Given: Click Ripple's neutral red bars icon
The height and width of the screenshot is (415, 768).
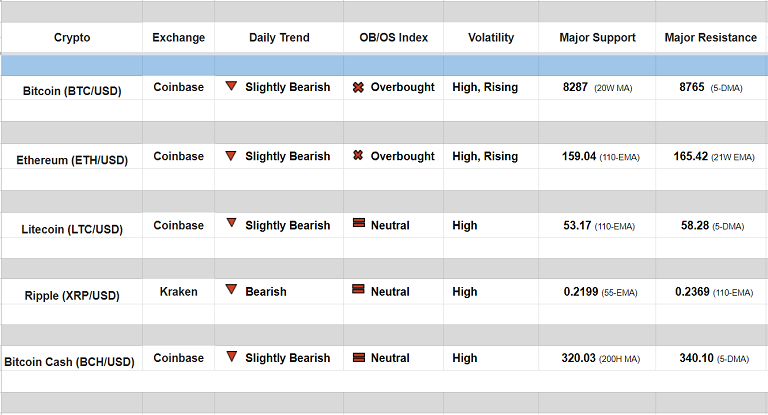Looking at the screenshot, I should [x=358, y=291].
